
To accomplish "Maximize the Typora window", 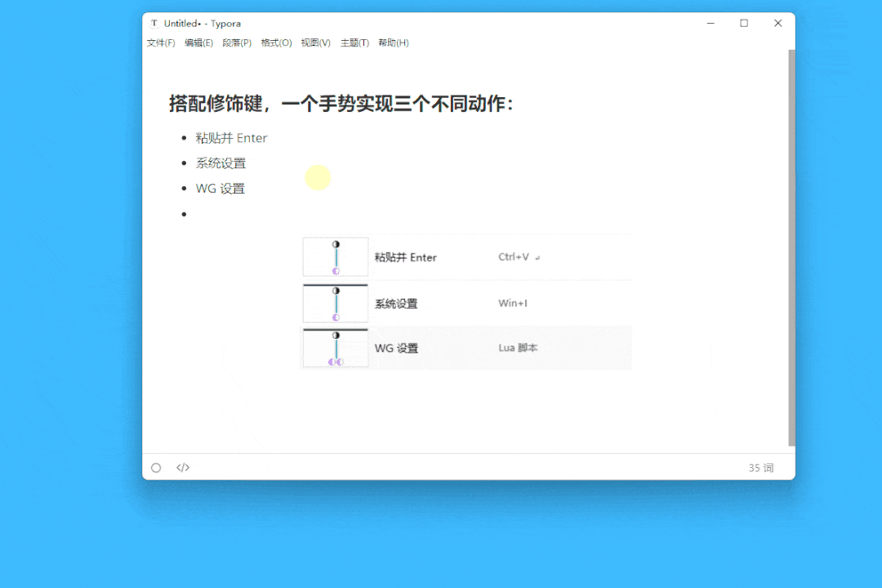I will pos(744,23).
